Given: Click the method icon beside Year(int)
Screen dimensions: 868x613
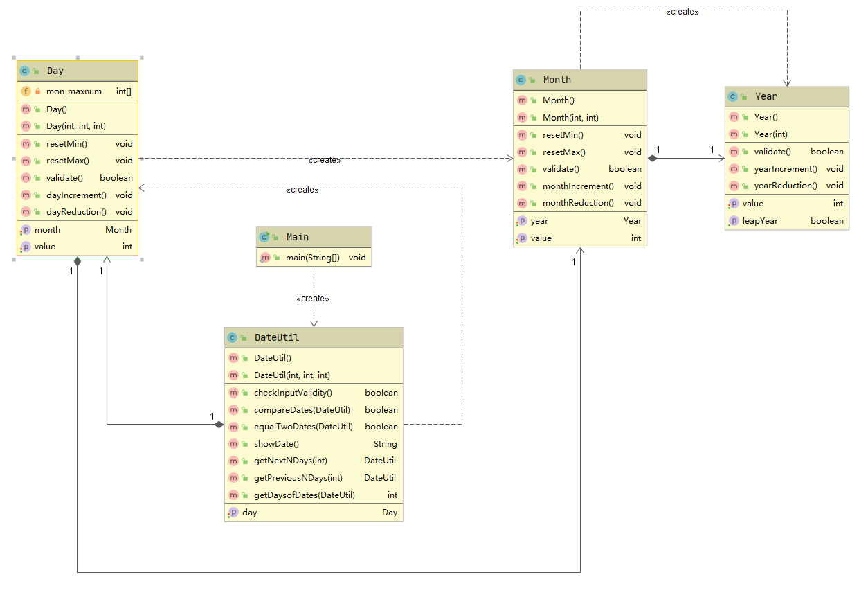Looking at the screenshot, I should coord(734,134).
